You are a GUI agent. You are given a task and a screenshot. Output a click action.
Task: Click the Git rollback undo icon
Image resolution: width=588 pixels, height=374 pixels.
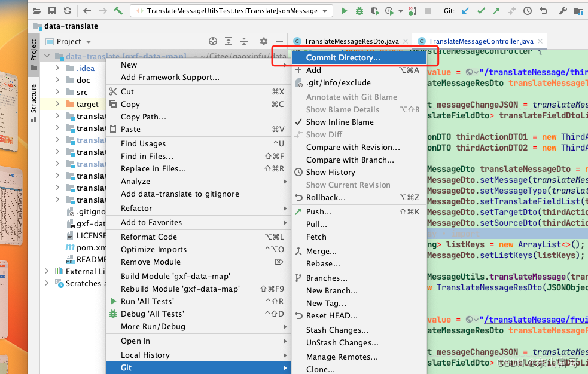pyautogui.click(x=543, y=11)
